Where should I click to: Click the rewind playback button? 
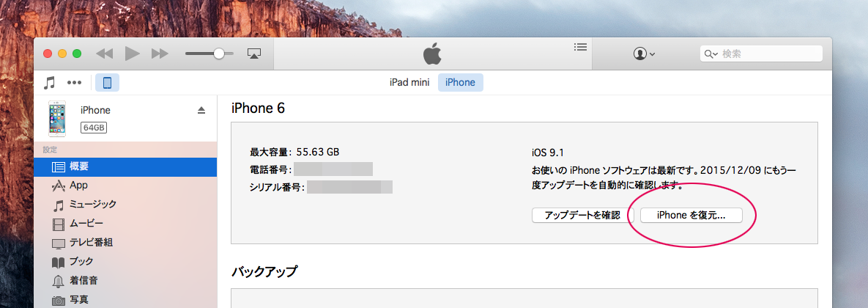pos(104,54)
